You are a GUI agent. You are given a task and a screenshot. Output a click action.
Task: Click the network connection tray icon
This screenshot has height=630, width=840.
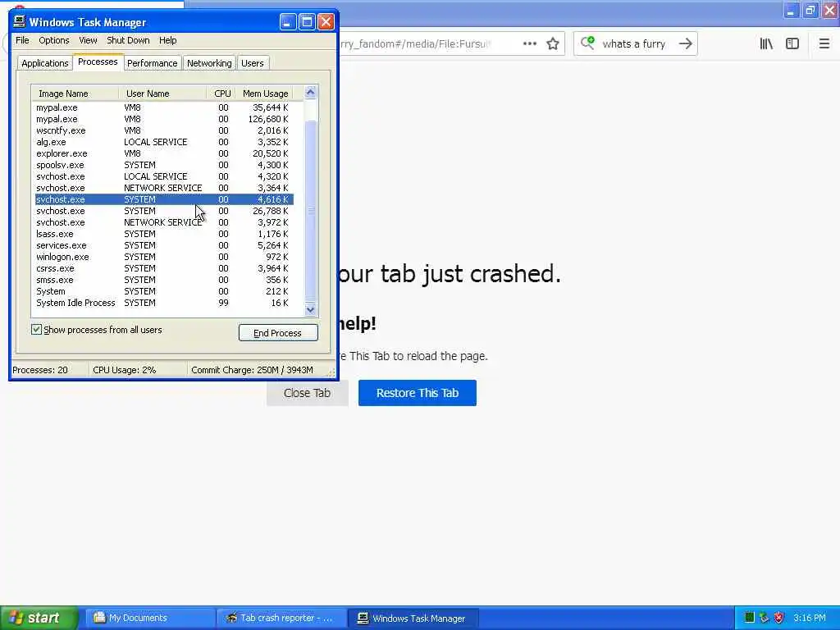tap(764, 618)
